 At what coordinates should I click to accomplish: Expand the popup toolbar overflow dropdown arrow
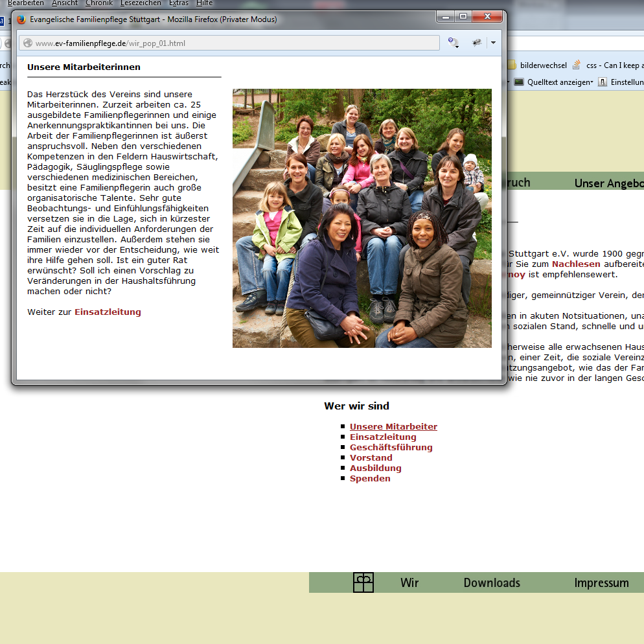coord(493,43)
